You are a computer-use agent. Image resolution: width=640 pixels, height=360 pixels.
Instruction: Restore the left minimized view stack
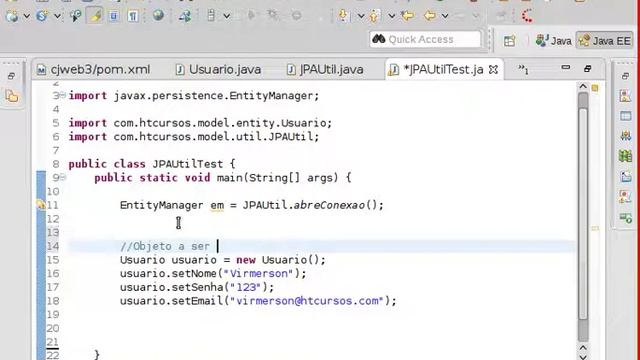(11, 76)
